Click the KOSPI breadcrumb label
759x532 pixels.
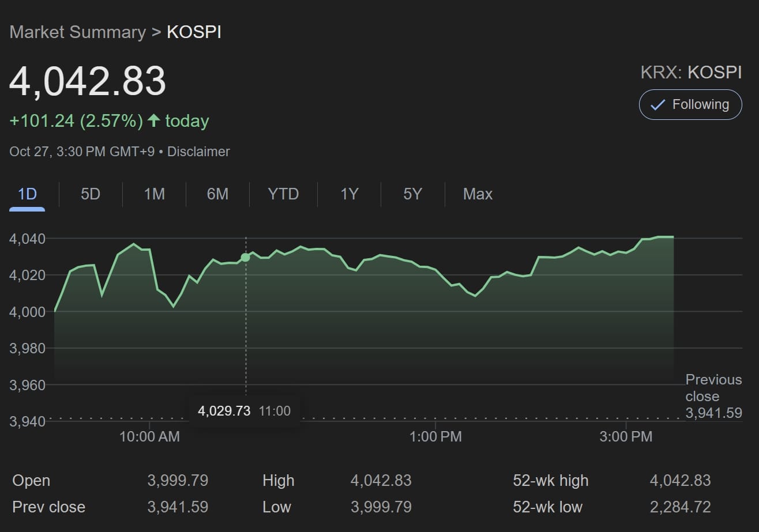point(194,32)
